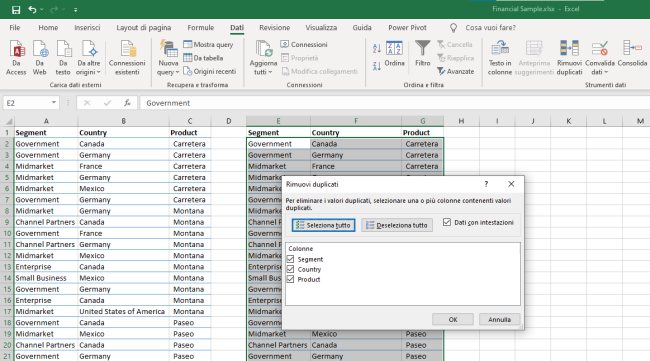The height and width of the screenshot is (361, 650).
Task: Switch to the Visualizza tab
Action: pyautogui.click(x=321, y=27)
